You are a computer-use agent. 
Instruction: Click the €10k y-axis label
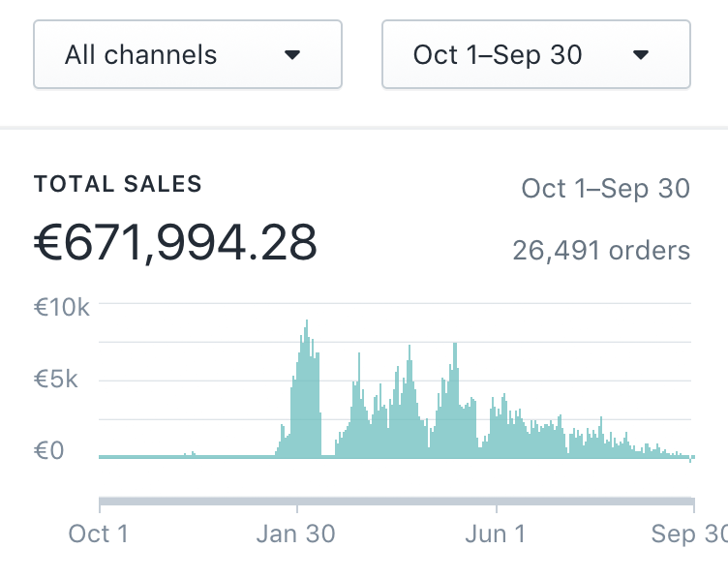pyautogui.click(x=62, y=308)
